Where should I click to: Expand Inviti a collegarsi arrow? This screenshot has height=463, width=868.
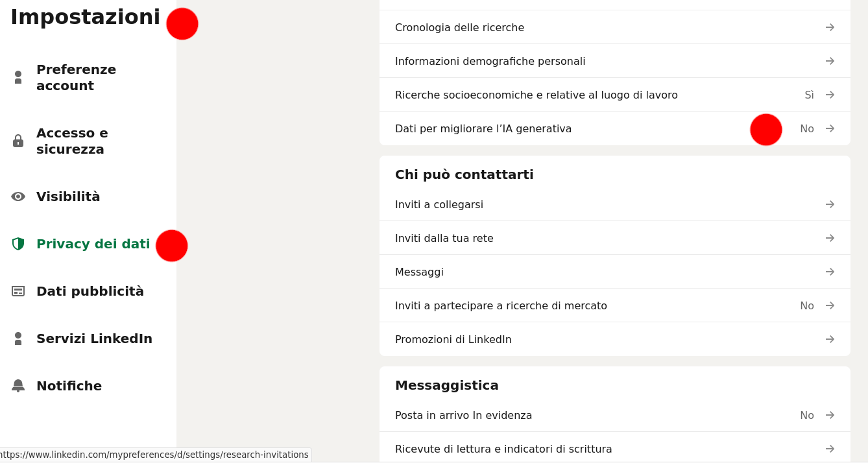830,204
